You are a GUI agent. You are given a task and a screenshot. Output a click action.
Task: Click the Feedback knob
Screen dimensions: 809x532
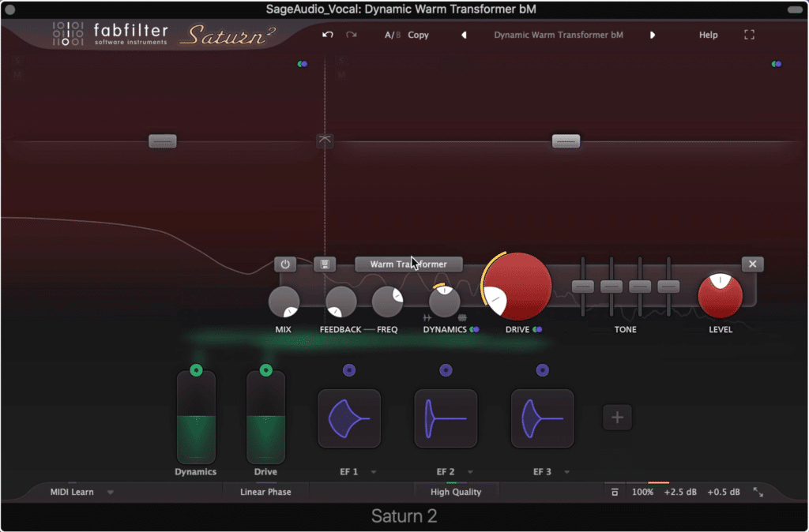pyautogui.click(x=341, y=302)
